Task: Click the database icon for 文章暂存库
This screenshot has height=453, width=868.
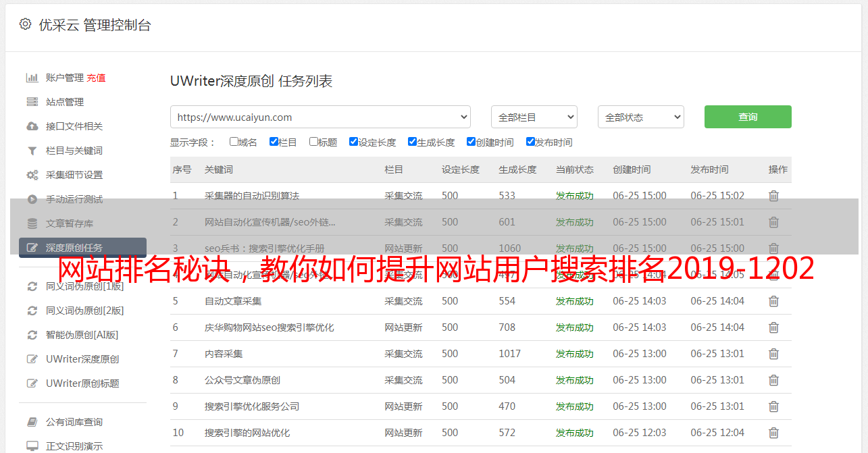Action: click(32, 223)
